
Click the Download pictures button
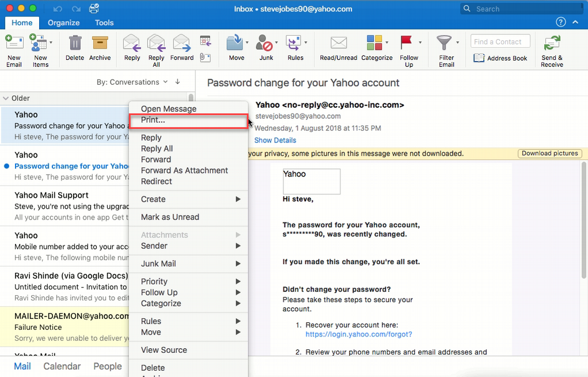549,154
